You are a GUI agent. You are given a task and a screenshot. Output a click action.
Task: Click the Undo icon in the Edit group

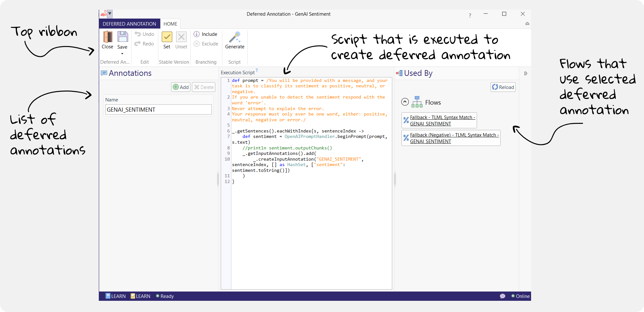pos(138,34)
